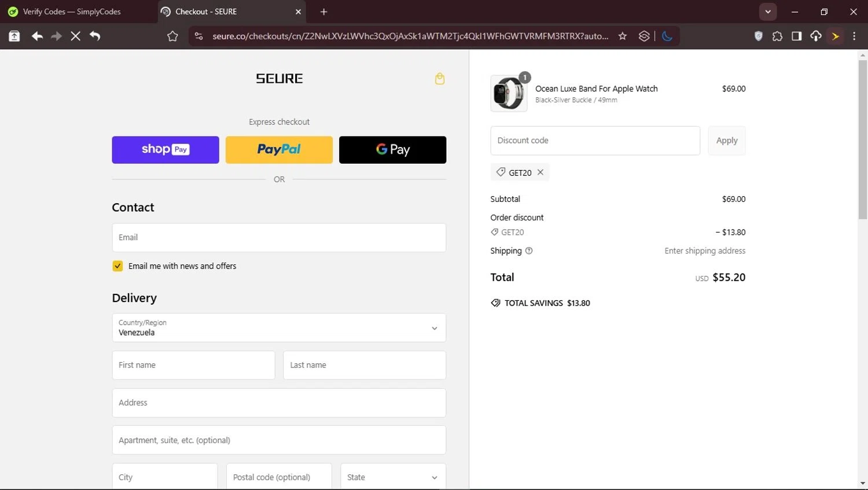Stop page loading with X button
Image resolution: width=868 pixels, height=490 pixels.
pos(75,36)
